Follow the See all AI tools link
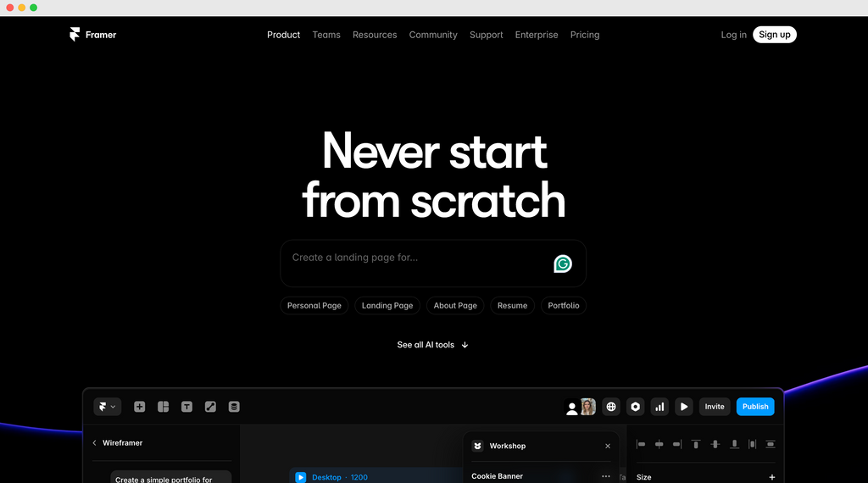The width and height of the screenshot is (868, 483). click(432, 345)
